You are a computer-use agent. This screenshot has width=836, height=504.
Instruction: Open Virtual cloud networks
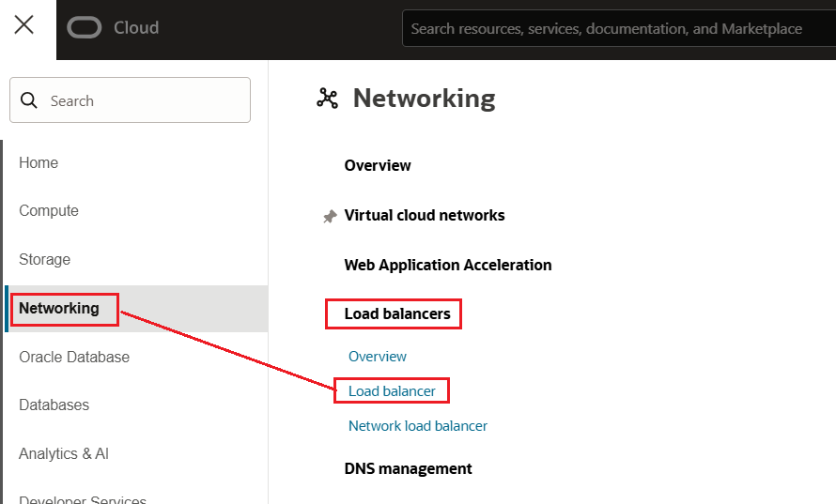point(425,216)
